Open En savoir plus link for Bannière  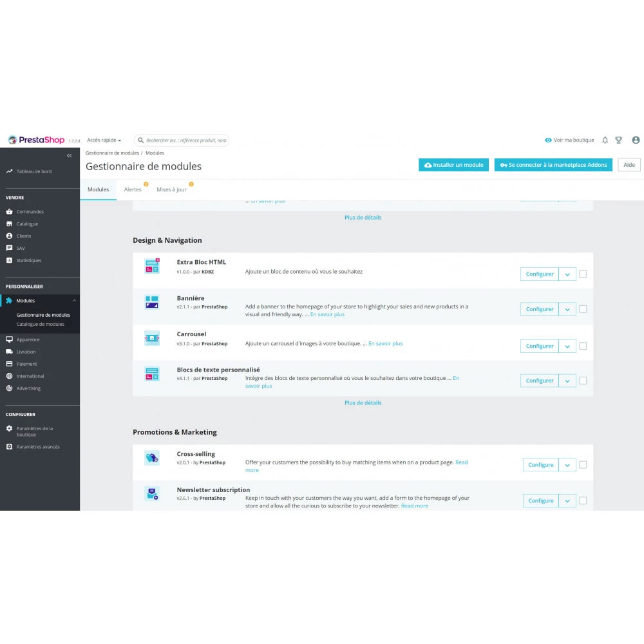coord(327,315)
